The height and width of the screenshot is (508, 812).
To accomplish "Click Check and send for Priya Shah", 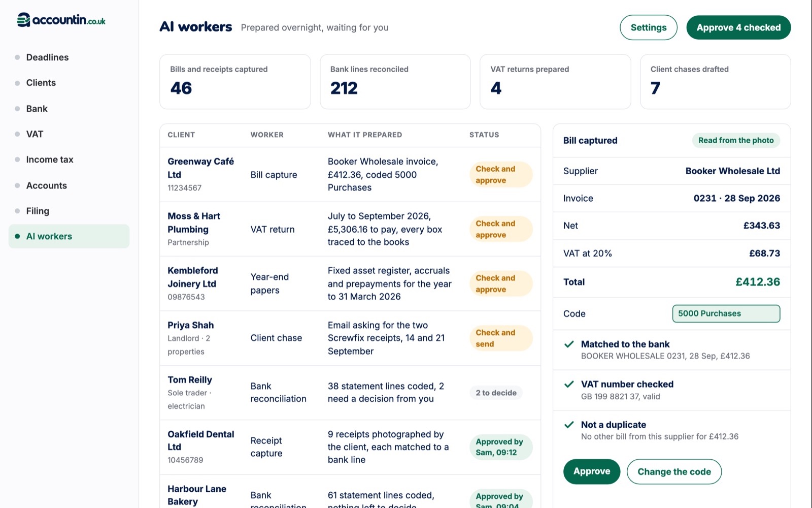I will [x=501, y=338].
